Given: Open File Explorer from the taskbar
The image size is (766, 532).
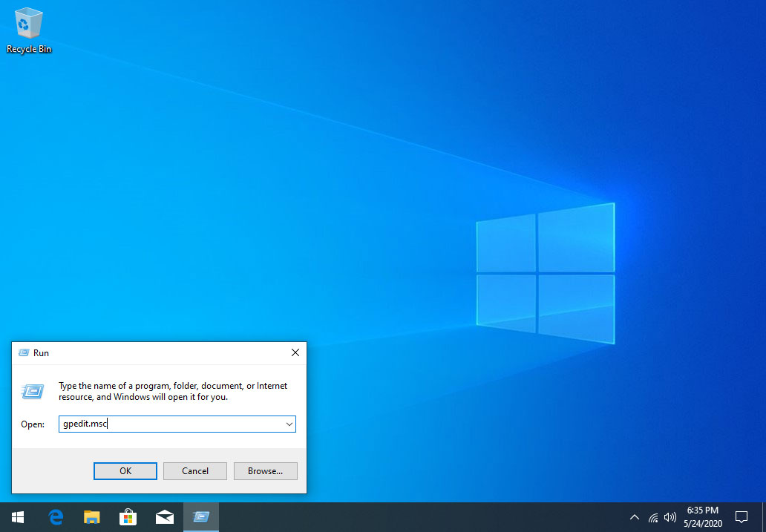Looking at the screenshot, I should [92, 517].
